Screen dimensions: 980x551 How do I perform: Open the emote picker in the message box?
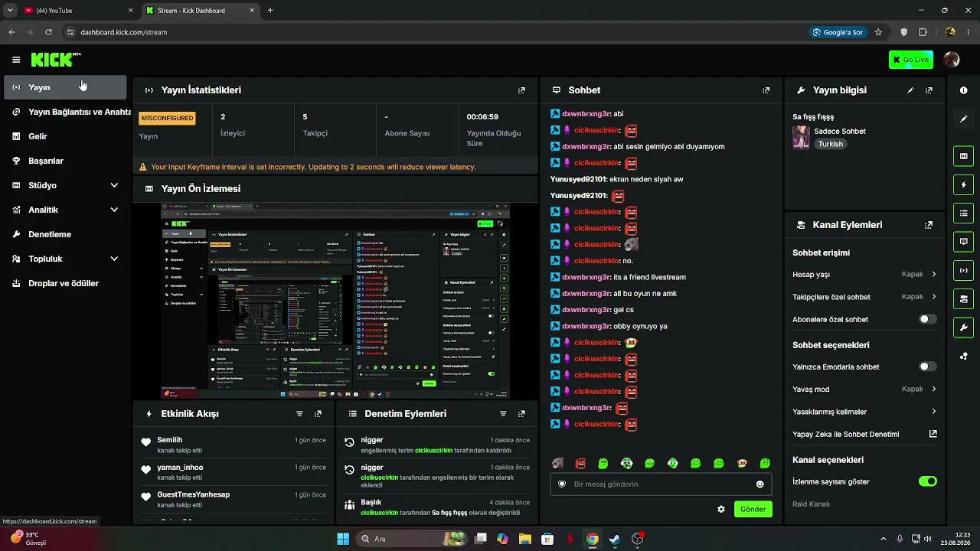coord(759,484)
